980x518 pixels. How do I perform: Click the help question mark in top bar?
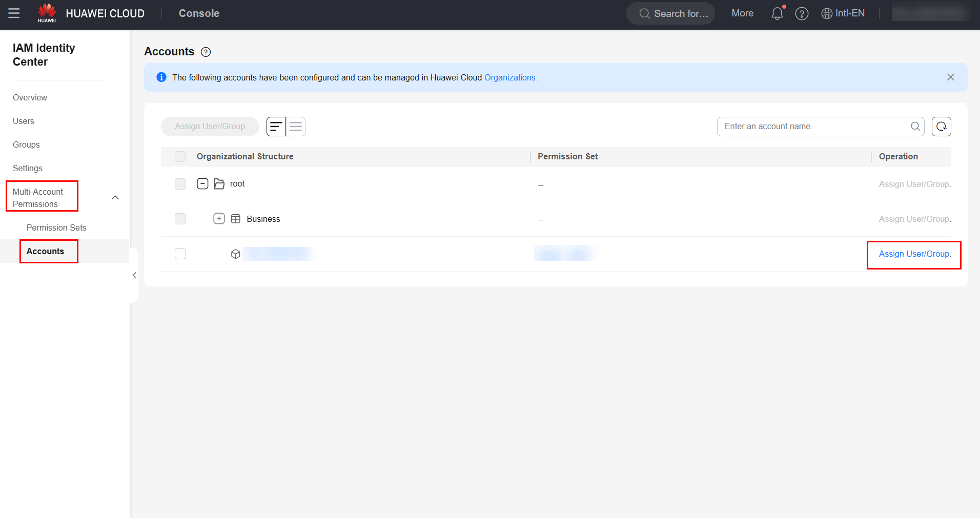coord(802,14)
